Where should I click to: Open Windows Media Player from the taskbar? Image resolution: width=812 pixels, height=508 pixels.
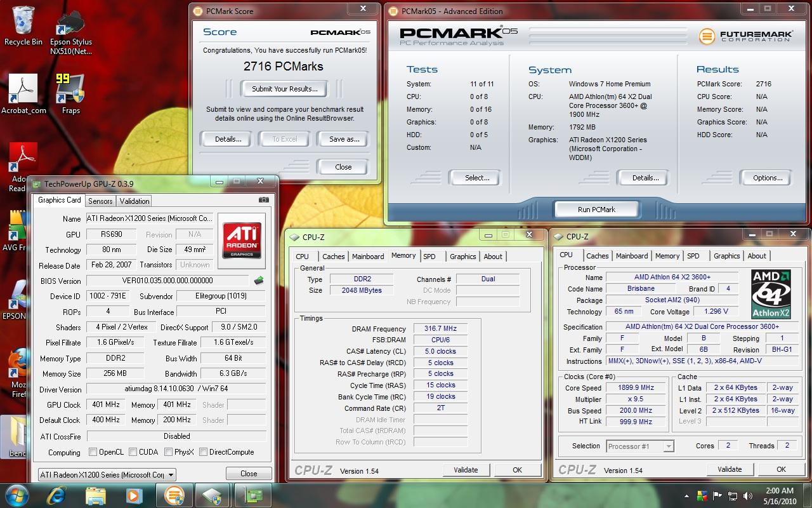[x=134, y=495]
